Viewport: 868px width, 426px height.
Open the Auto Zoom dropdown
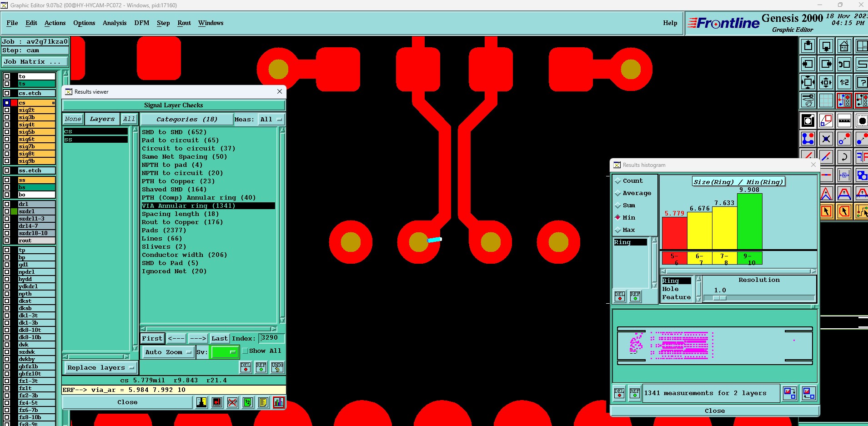(168, 352)
